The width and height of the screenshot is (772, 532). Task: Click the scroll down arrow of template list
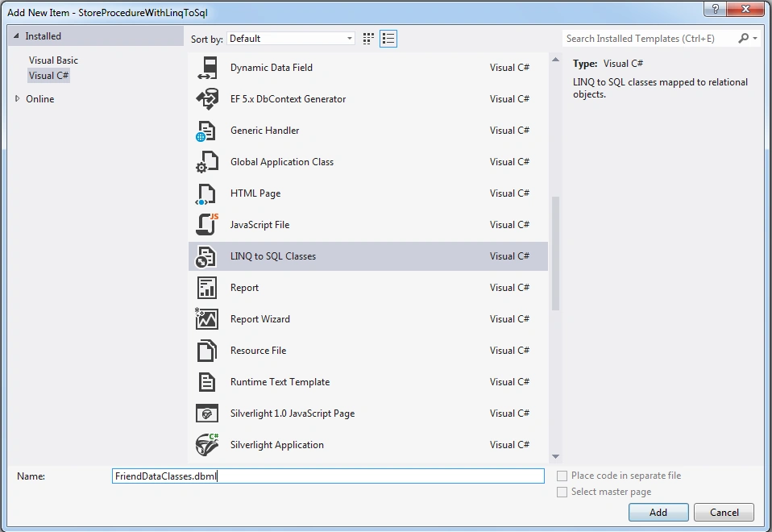[x=555, y=456]
